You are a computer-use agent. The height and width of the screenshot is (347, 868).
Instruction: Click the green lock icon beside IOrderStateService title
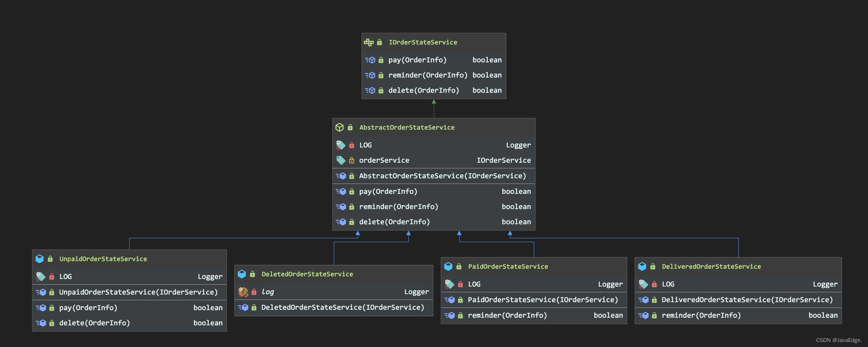pos(379,42)
